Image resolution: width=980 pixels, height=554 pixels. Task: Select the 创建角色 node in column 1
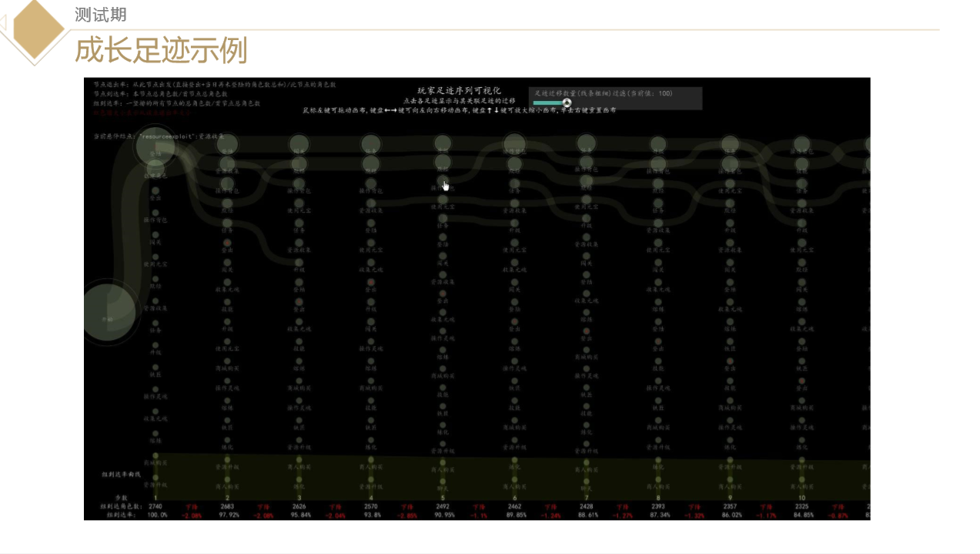[x=156, y=170]
